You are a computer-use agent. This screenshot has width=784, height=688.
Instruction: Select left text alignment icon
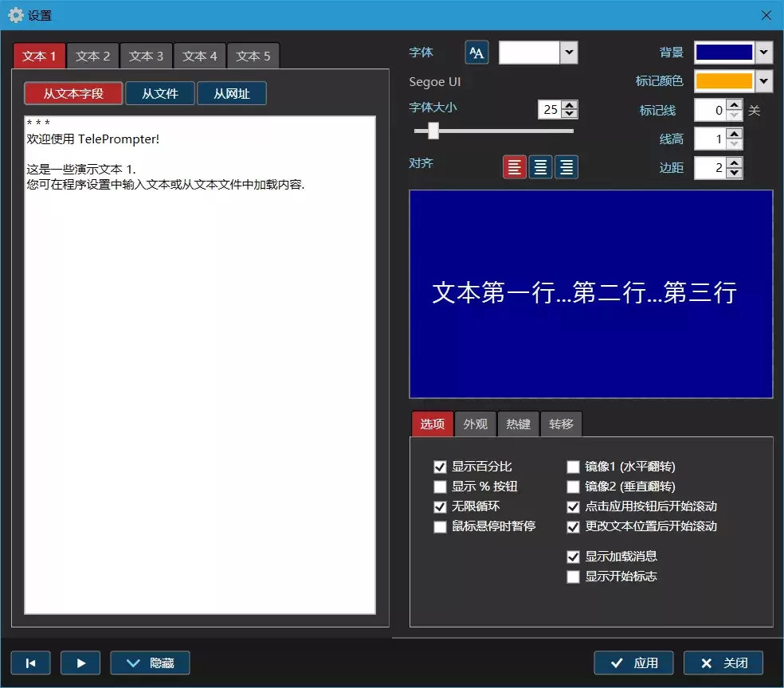tap(514, 167)
